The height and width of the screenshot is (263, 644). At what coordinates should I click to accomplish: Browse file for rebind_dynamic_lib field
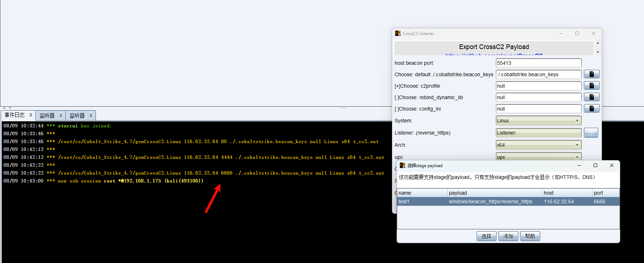(x=591, y=97)
